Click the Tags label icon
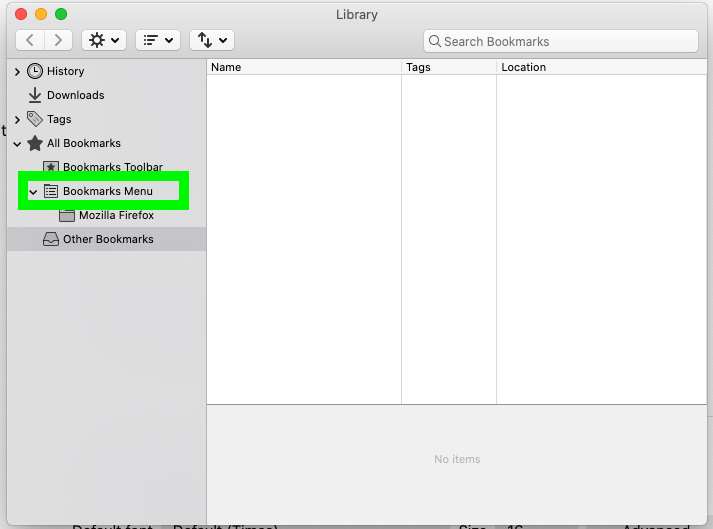Screen dimensions: 713x529 point(35,119)
